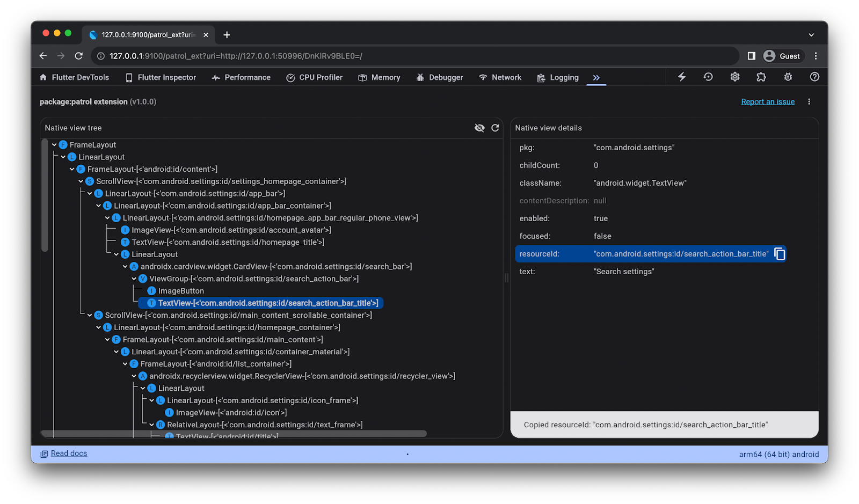The image size is (859, 504).
Task: Select the homepage_title TextView tree row
Action: coord(223,243)
